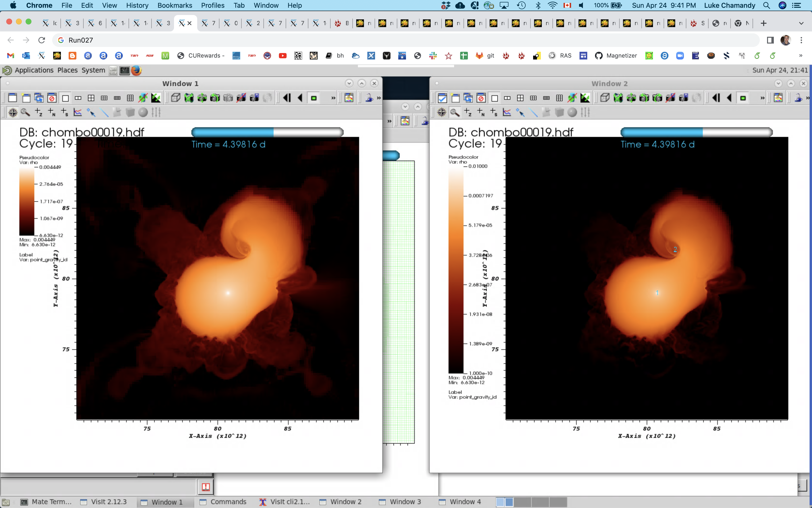Delete window icon in Window 1
812x508 pixels.
click(52, 98)
